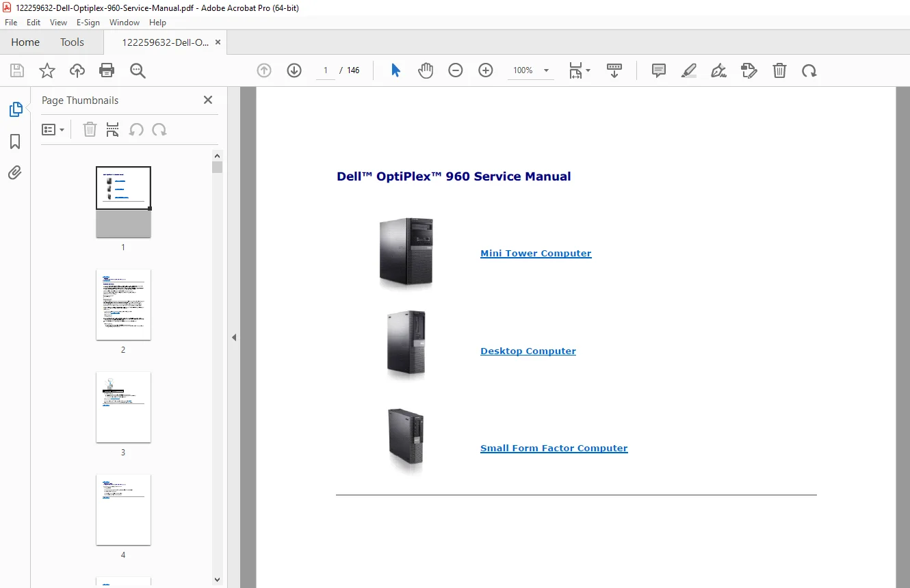Viewport: 910px width, 588px height.
Task: Add document to starred with star icon
Action: tap(47, 70)
